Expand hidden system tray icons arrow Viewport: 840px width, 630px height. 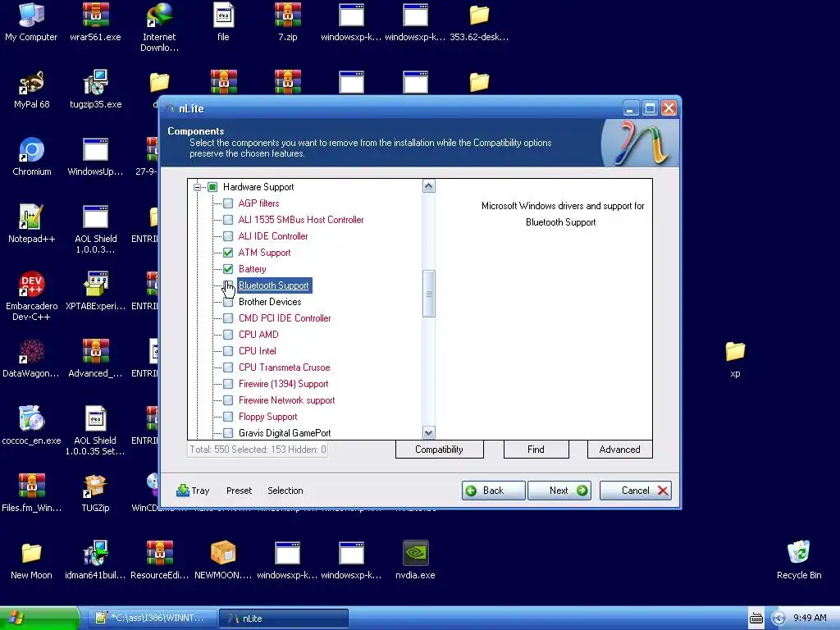[x=778, y=619]
